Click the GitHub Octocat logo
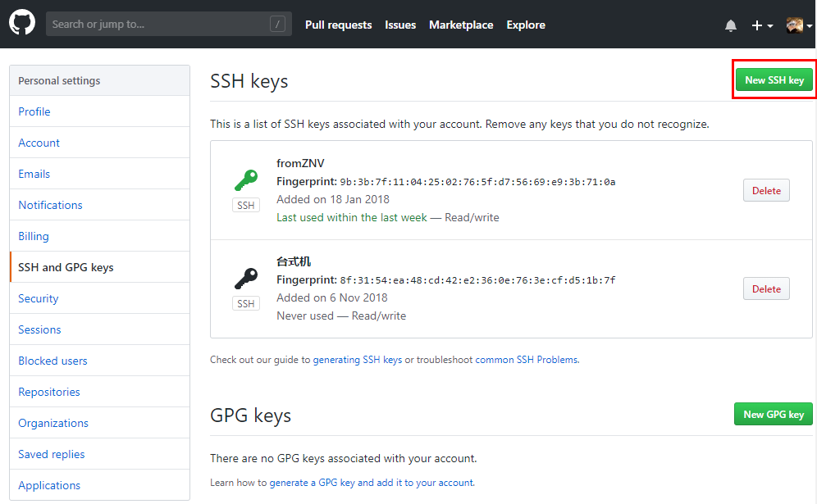Screen dimensions: 817x504 tap(22, 23)
